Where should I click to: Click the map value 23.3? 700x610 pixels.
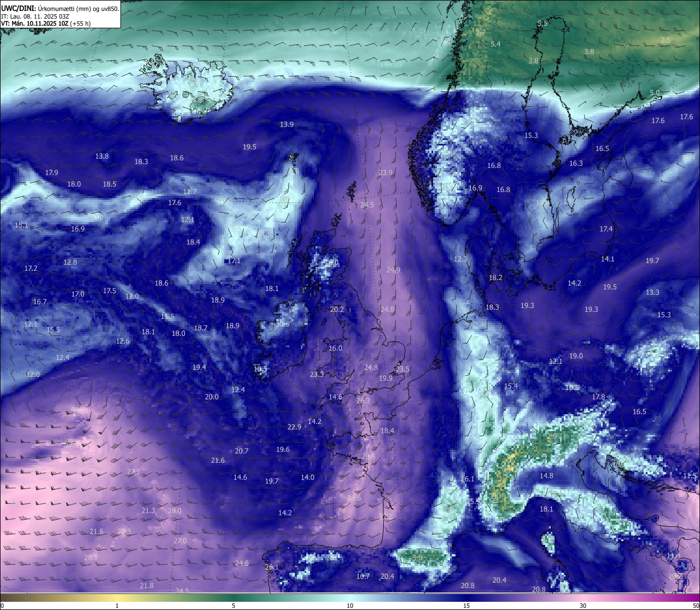tap(317, 374)
